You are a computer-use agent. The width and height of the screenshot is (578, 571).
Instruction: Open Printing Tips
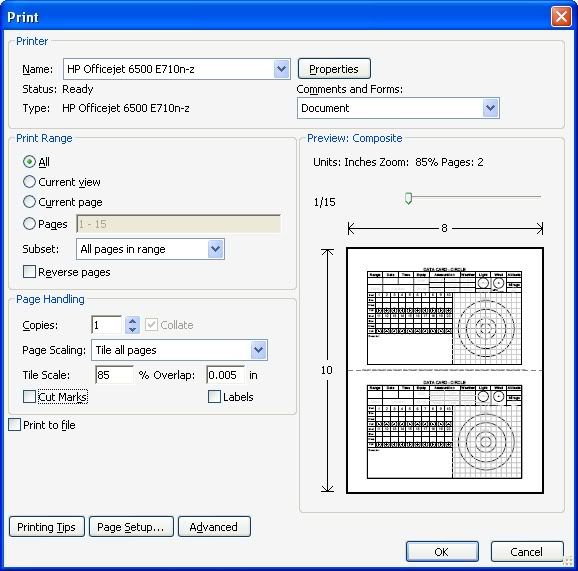pos(46,527)
